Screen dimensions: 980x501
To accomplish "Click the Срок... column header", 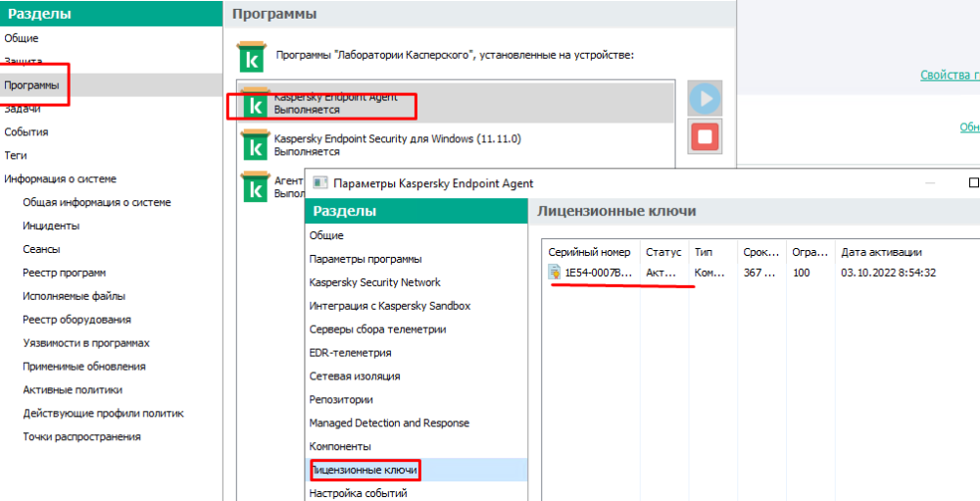I will [x=761, y=252].
